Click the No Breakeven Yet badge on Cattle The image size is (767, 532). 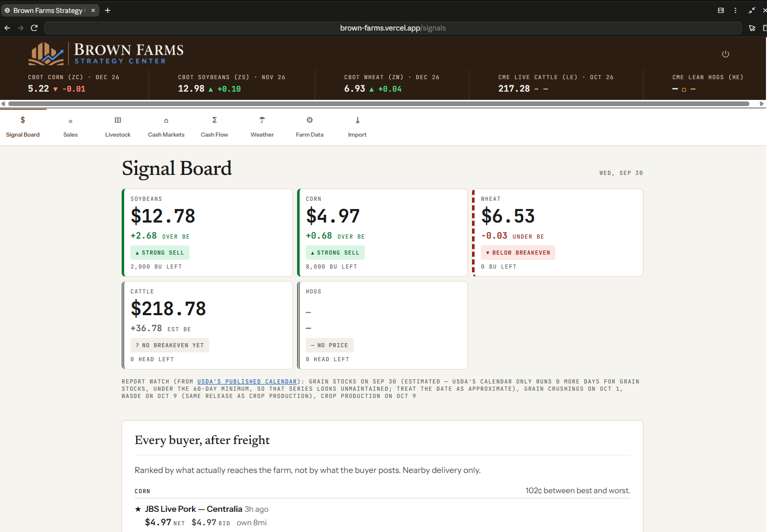170,345
